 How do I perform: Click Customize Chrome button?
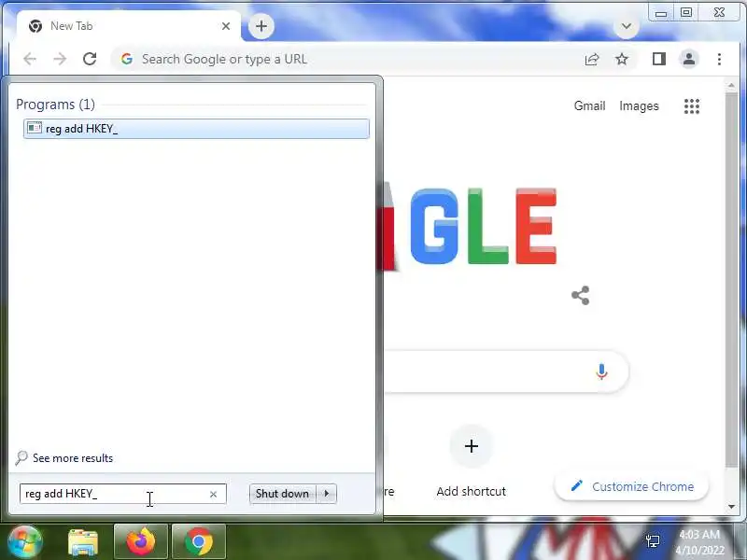[632, 486]
